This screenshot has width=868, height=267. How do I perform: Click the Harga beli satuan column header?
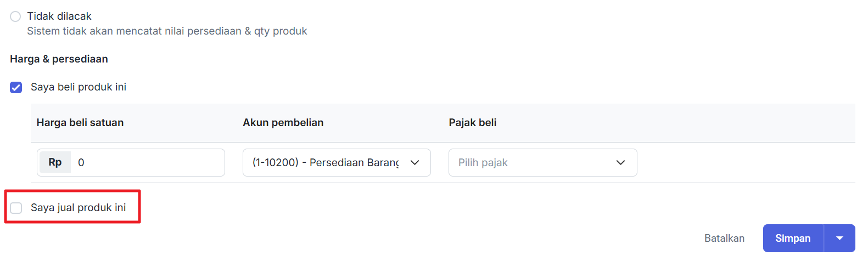click(80, 123)
